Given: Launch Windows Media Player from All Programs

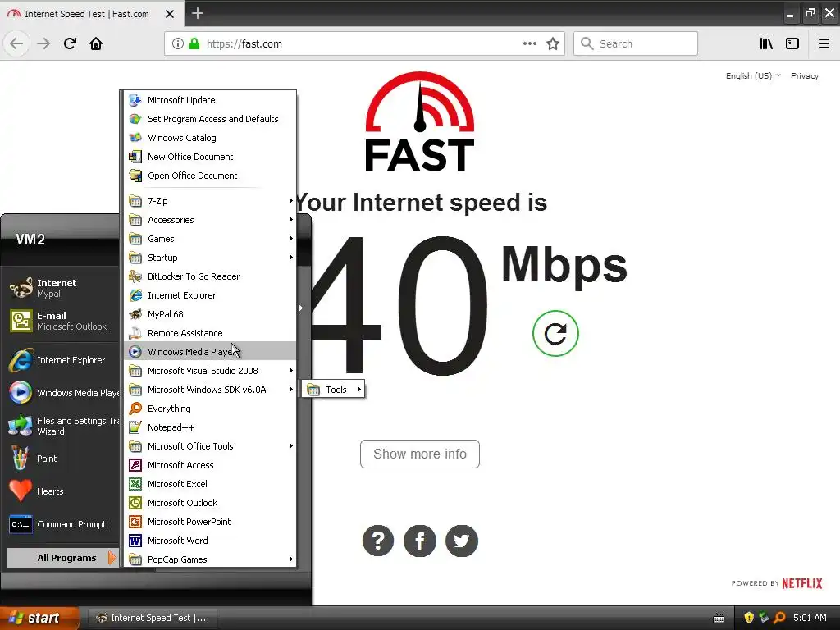Looking at the screenshot, I should pos(210,351).
